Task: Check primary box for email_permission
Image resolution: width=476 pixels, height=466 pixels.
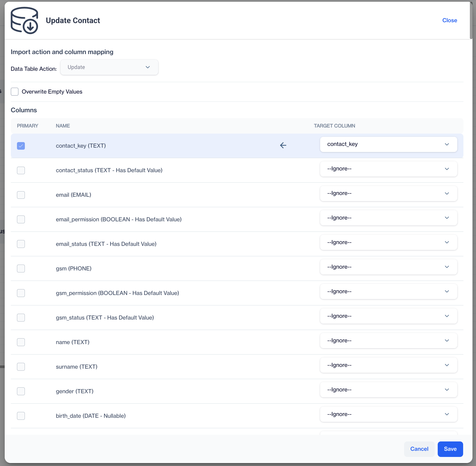Action: click(21, 219)
